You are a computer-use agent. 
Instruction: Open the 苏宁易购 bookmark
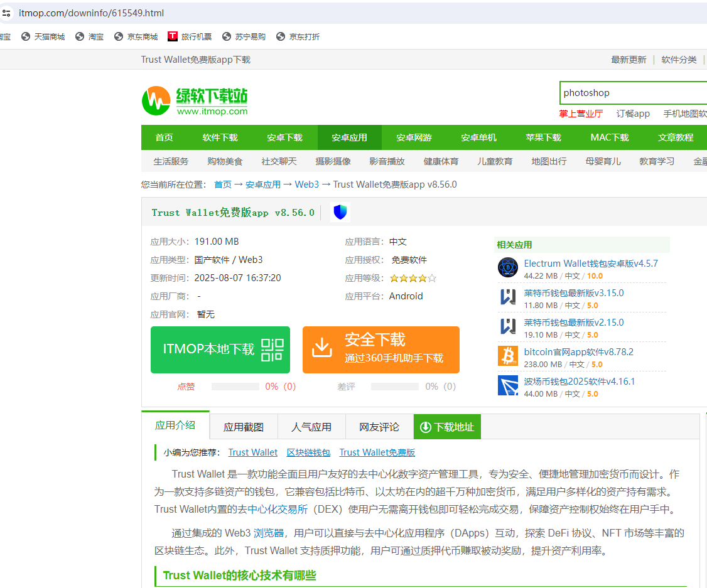coord(244,37)
